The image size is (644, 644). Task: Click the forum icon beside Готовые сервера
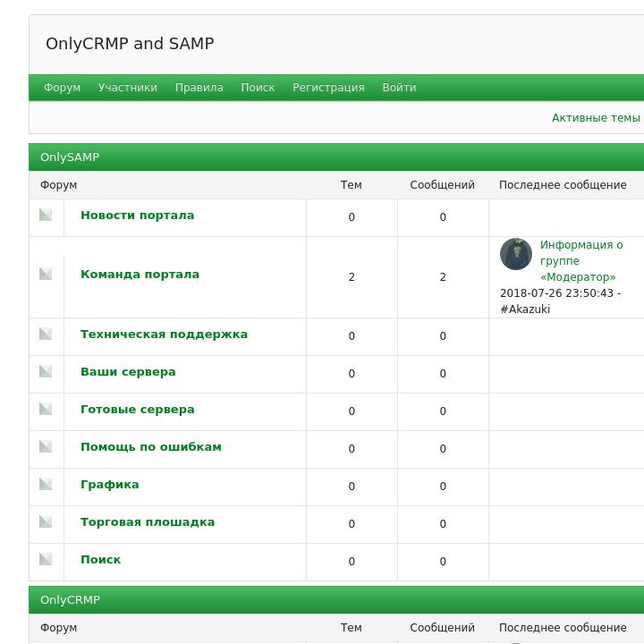pyautogui.click(x=46, y=409)
